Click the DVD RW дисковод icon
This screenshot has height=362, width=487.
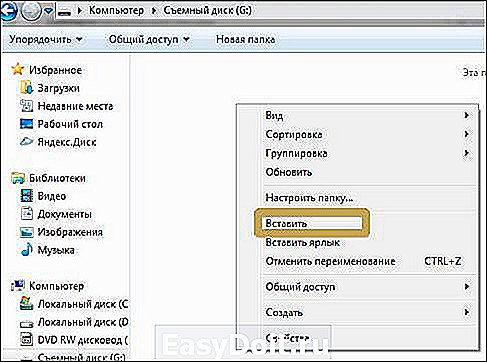coord(27,340)
